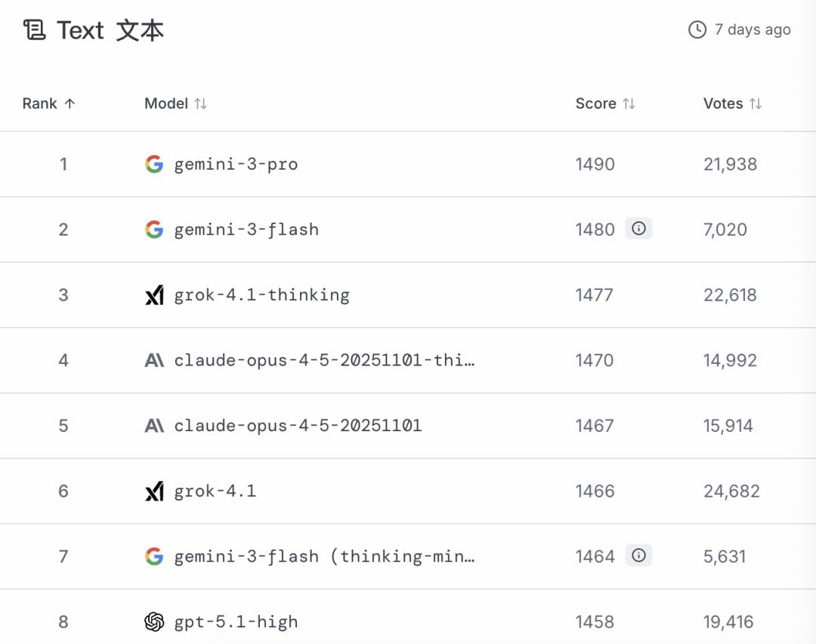Click the xAI logo next to grok-4.1
Image resolution: width=816 pixels, height=644 pixels.
[x=154, y=491]
